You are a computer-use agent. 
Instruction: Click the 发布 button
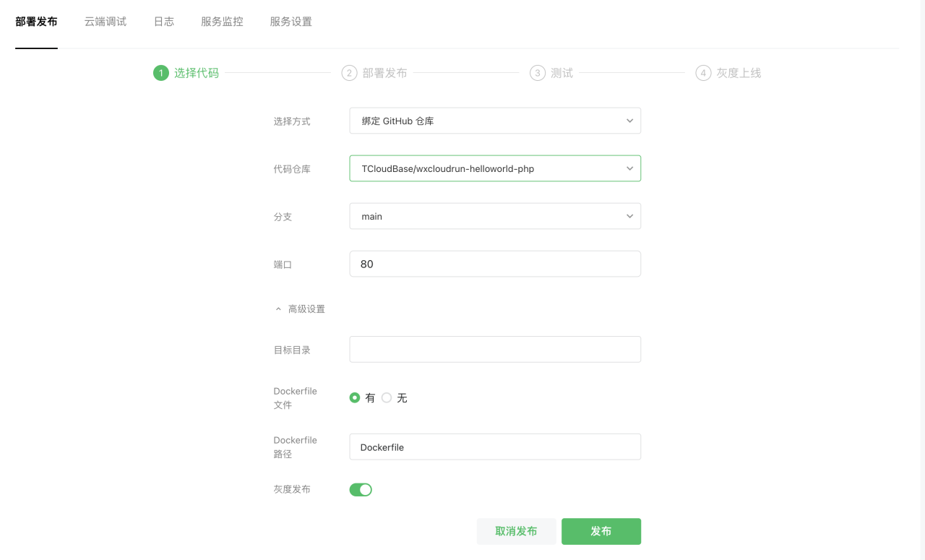point(601,531)
